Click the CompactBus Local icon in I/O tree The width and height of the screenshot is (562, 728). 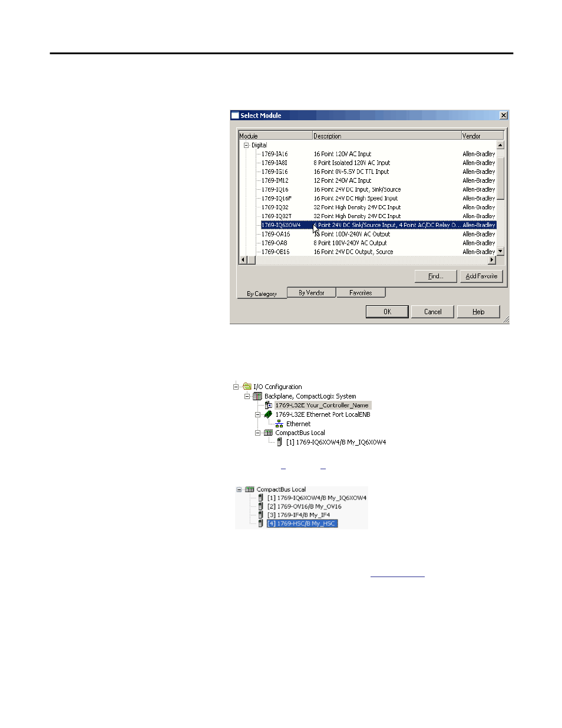(x=269, y=433)
